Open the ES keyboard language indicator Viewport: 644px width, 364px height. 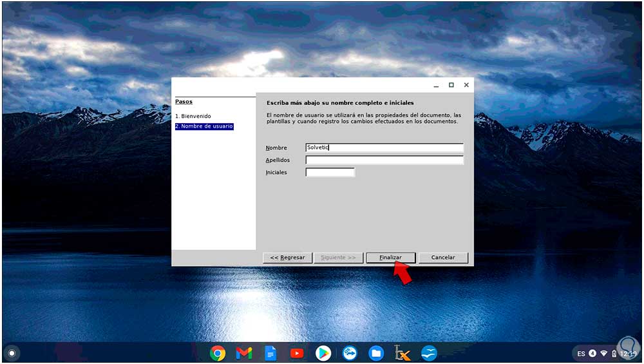581,354
